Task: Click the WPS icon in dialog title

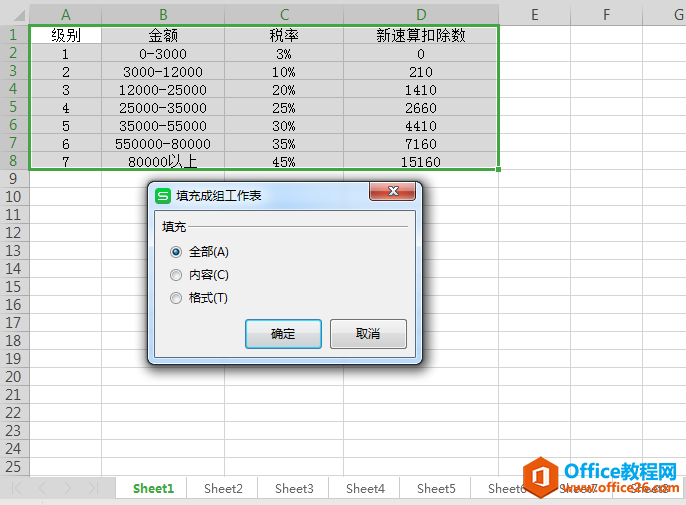Action: coord(163,196)
